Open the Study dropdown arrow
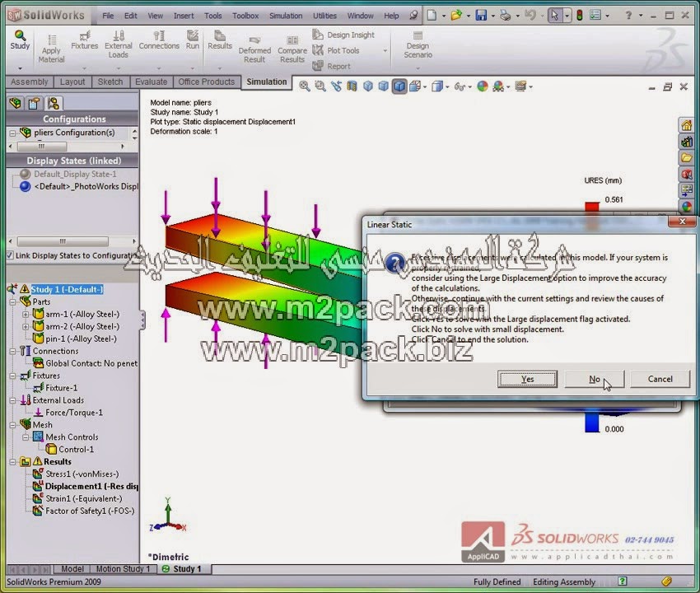 point(20,68)
